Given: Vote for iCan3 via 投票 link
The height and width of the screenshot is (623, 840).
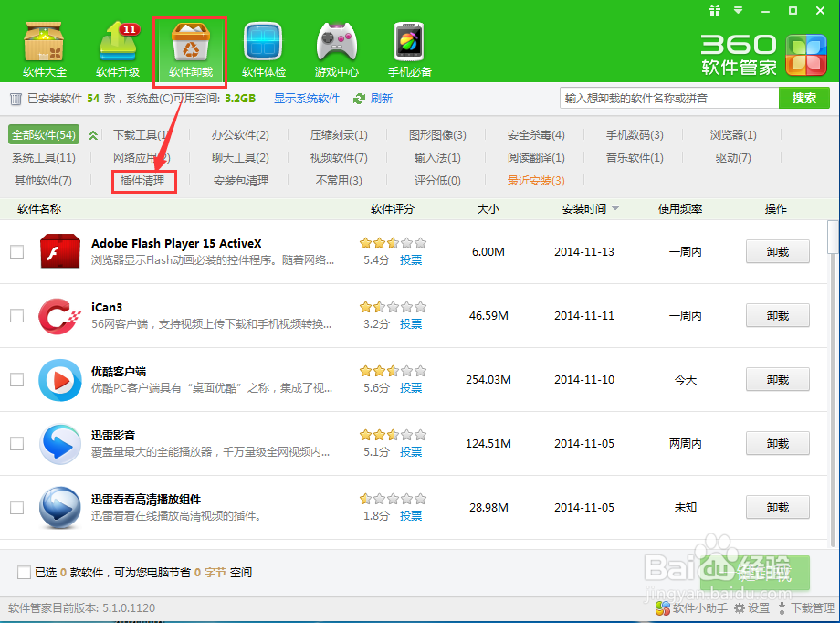Looking at the screenshot, I should [411, 323].
